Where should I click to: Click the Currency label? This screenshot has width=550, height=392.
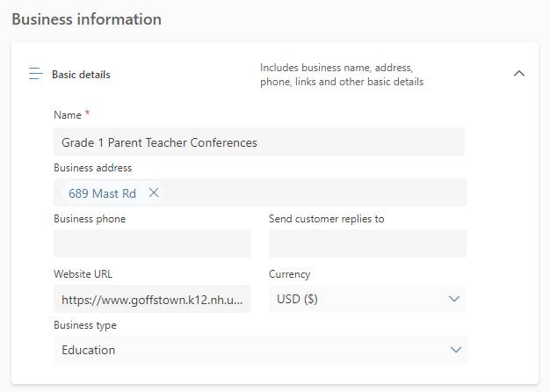point(290,274)
